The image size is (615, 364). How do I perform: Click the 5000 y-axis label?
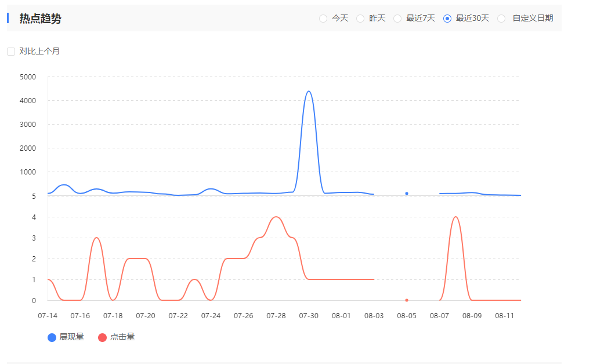28,77
